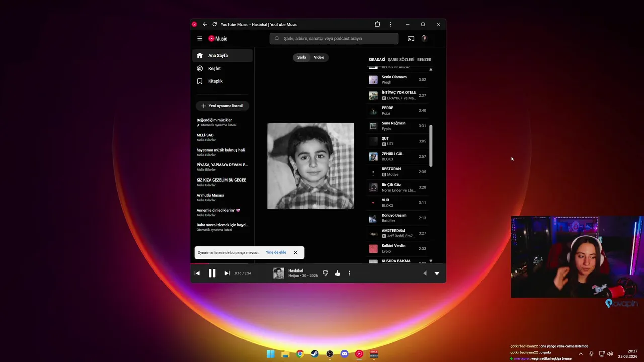644x362 pixels.
Task: Click the YouTube Music logo
Action: 218,38
